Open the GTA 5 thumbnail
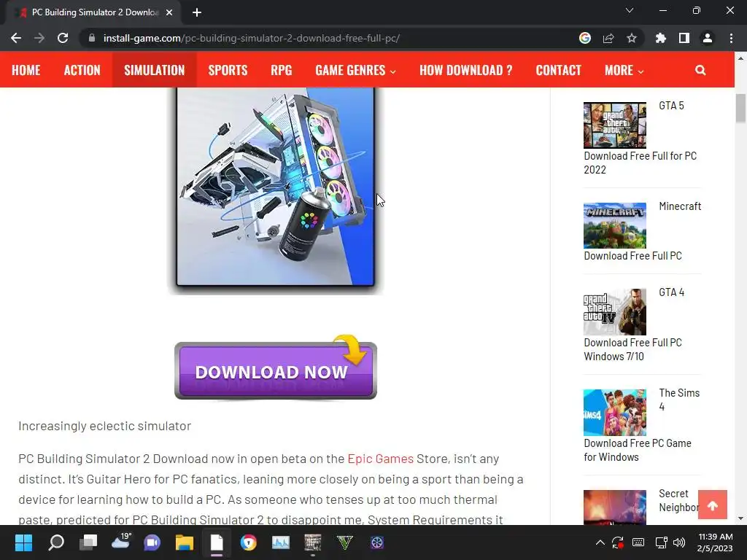This screenshot has width=747, height=560. click(615, 125)
